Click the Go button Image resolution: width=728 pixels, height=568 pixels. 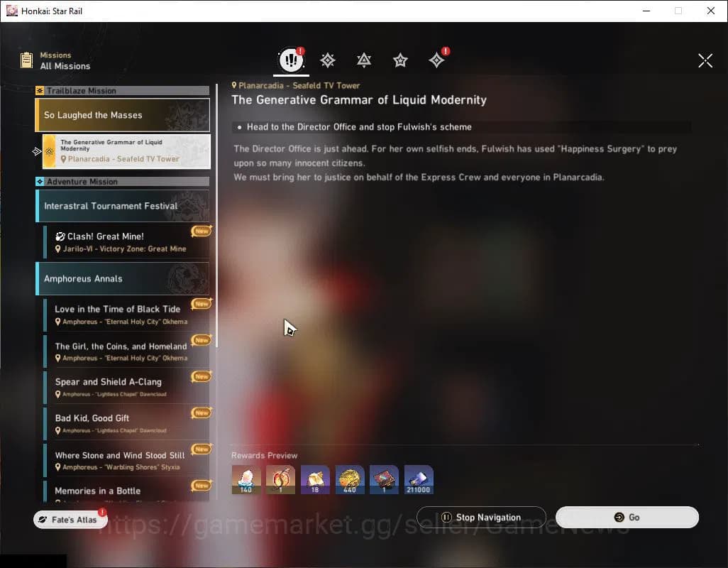click(x=627, y=518)
